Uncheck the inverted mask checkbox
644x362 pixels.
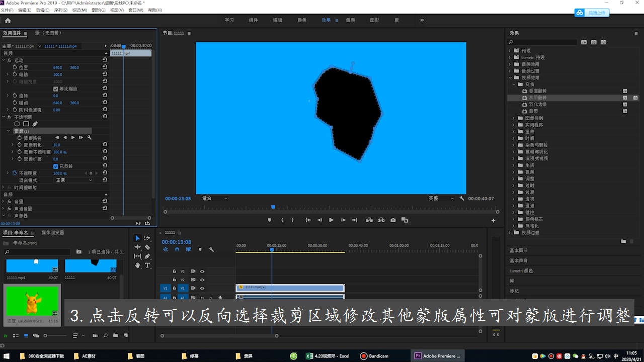pyautogui.click(x=56, y=166)
